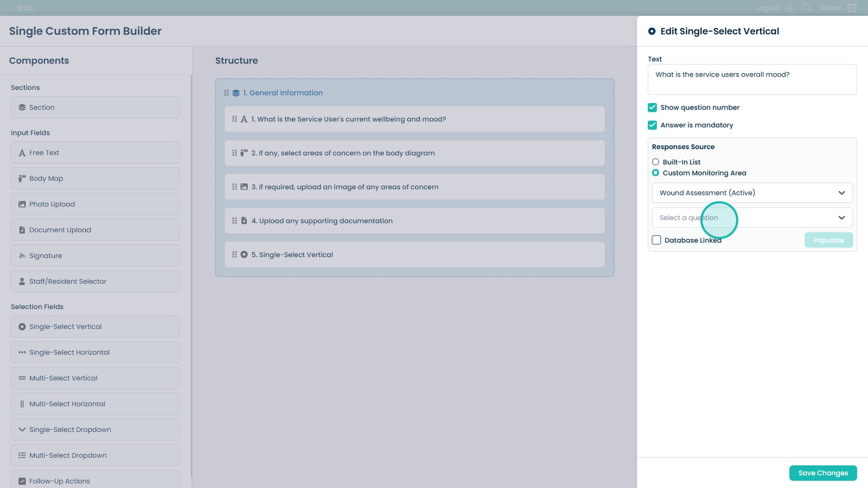This screenshot has width=868, height=488.
Task: Click the logout arrow icon
Action: 790,8
